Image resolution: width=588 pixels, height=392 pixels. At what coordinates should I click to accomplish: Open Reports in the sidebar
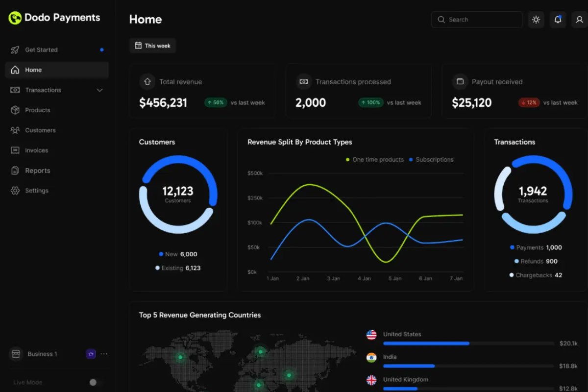pyautogui.click(x=57, y=171)
